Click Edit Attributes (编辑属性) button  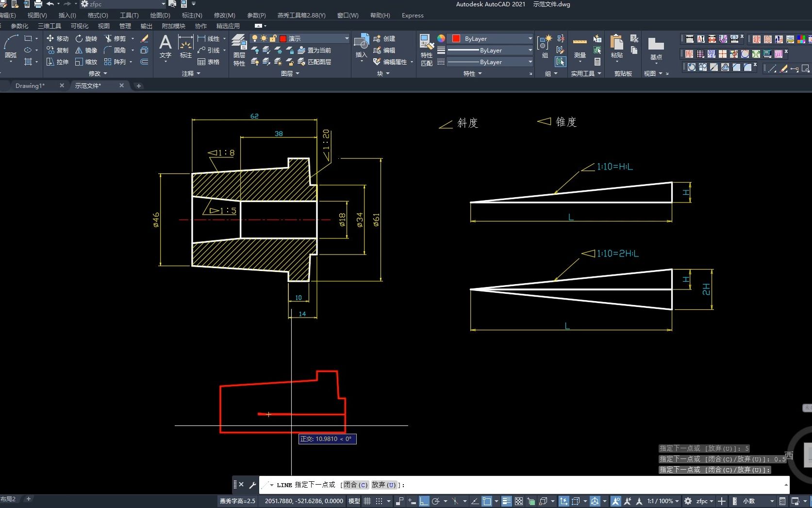pos(390,62)
